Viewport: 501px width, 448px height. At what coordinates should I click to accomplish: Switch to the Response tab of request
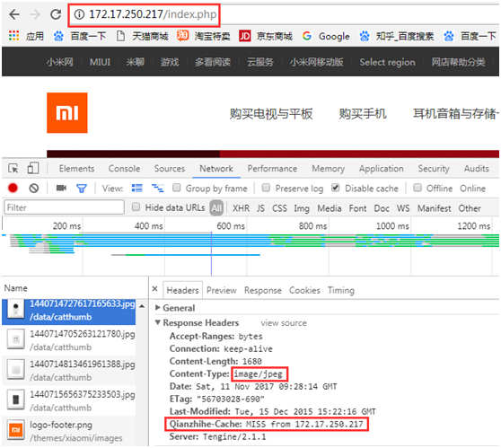(x=263, y=290)
